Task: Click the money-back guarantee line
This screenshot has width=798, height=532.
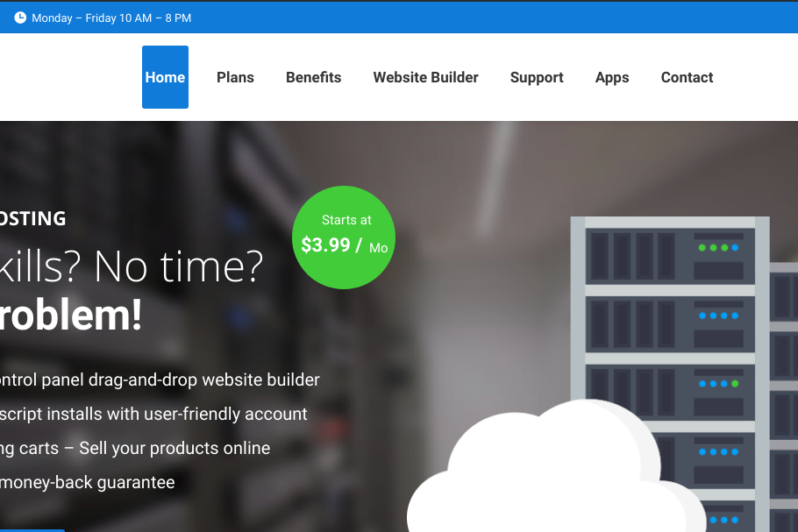Action: [88, 482]
